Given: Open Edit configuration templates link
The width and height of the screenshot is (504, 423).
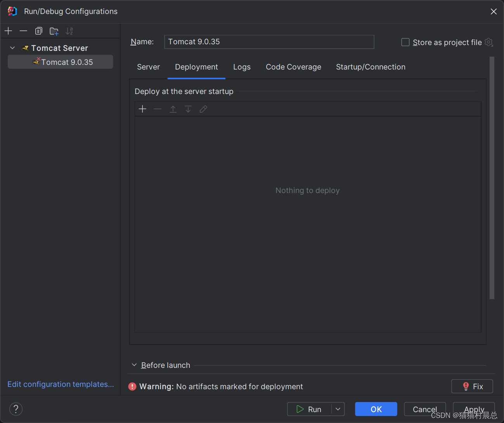Looking at the screenshot, I should tap(61, 384).
